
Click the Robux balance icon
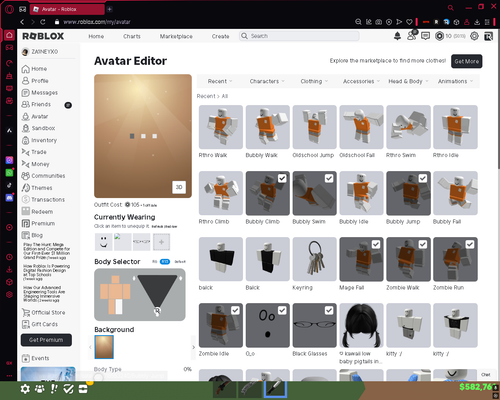(439, 36)
